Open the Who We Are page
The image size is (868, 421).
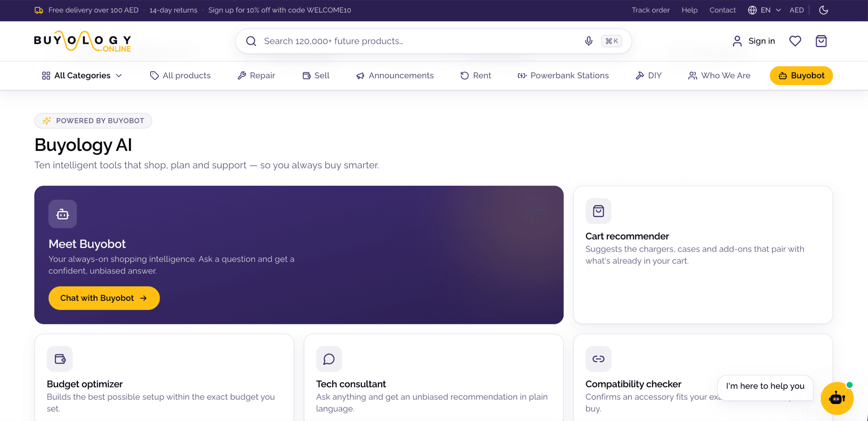[x=719, y=75]
